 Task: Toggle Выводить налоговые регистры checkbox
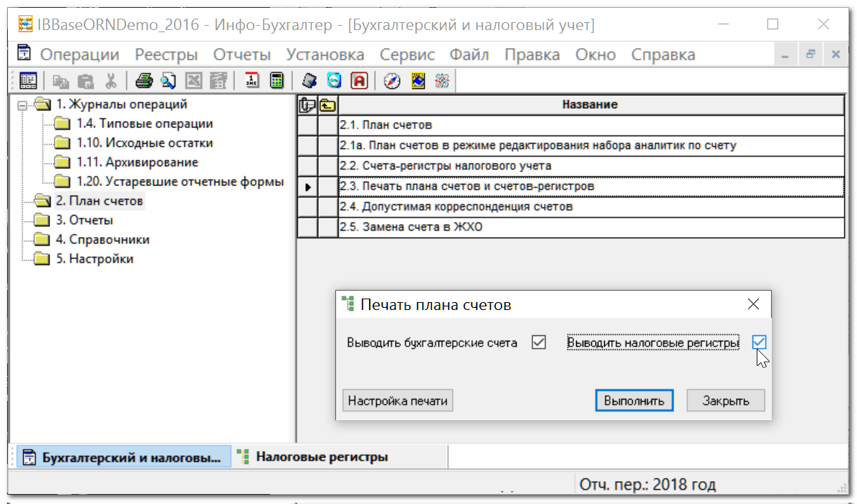(759, 342)
